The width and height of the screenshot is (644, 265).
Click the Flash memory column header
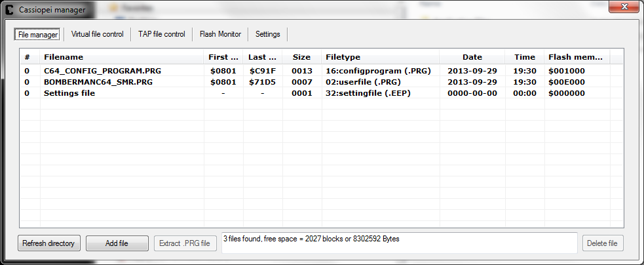[575, 57]
